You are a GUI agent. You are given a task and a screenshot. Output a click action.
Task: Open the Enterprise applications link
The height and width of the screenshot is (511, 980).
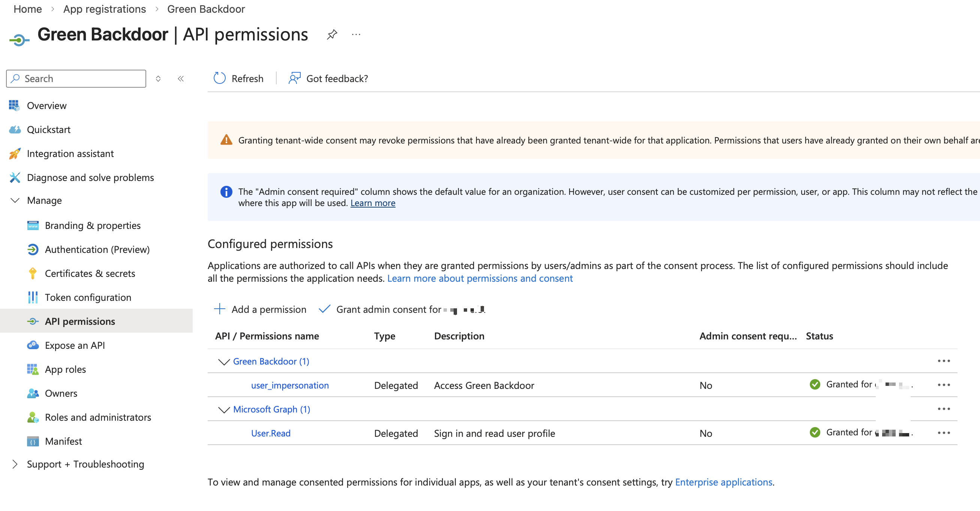tap(723, 482)
